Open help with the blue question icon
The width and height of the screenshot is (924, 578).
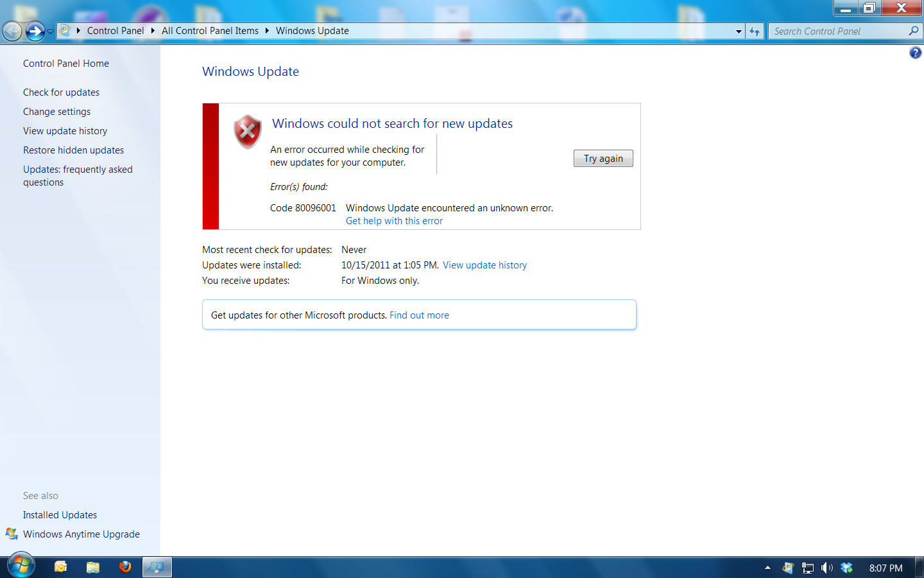[916, 53]
